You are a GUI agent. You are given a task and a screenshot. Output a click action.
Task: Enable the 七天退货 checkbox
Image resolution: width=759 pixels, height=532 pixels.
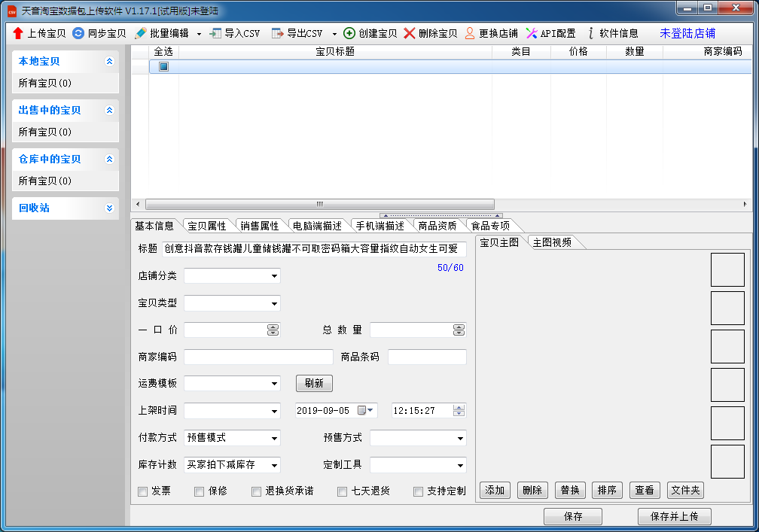tap(342, 491)
